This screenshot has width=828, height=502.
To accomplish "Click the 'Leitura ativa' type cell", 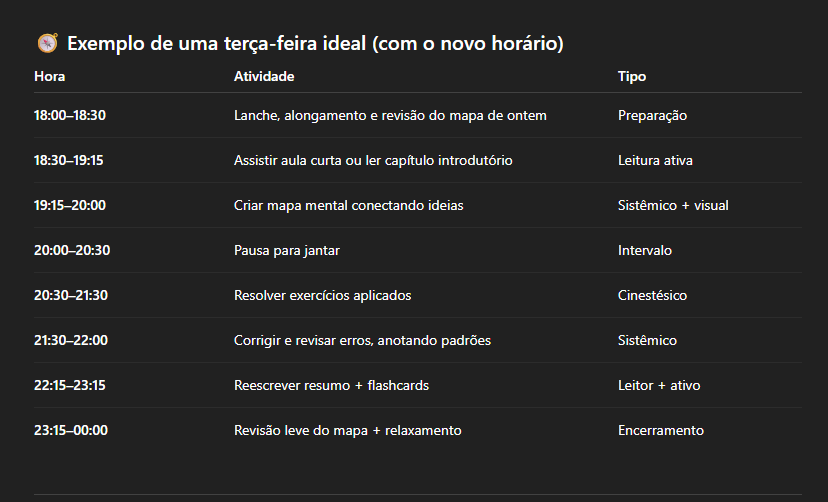I will [655, 161].
